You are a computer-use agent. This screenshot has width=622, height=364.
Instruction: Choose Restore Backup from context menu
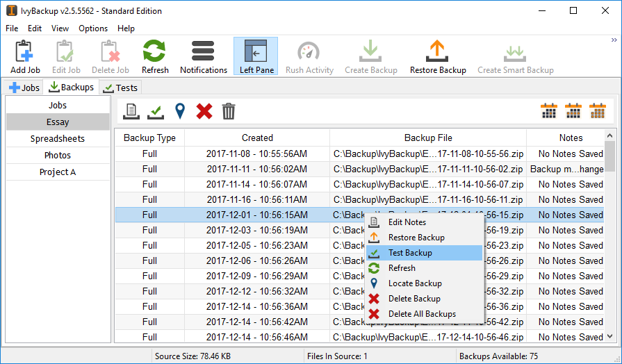point(425,238)
